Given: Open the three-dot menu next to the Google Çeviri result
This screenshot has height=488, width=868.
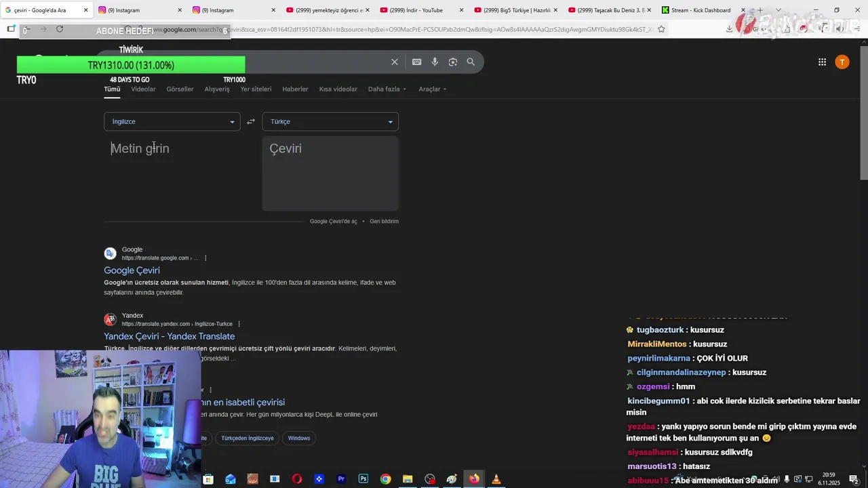Looking at the screenshot, I should [x=205, y=258].
